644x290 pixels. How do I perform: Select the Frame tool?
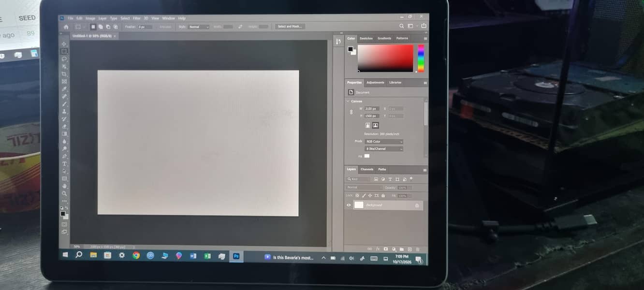tap(64, 81)
